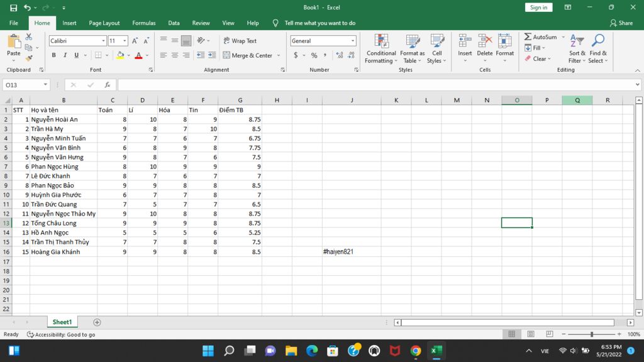Switch to the Page Layout tab
Image resolution: width=644 pixels, height=362 pixels.
click(x=104, y=23)
